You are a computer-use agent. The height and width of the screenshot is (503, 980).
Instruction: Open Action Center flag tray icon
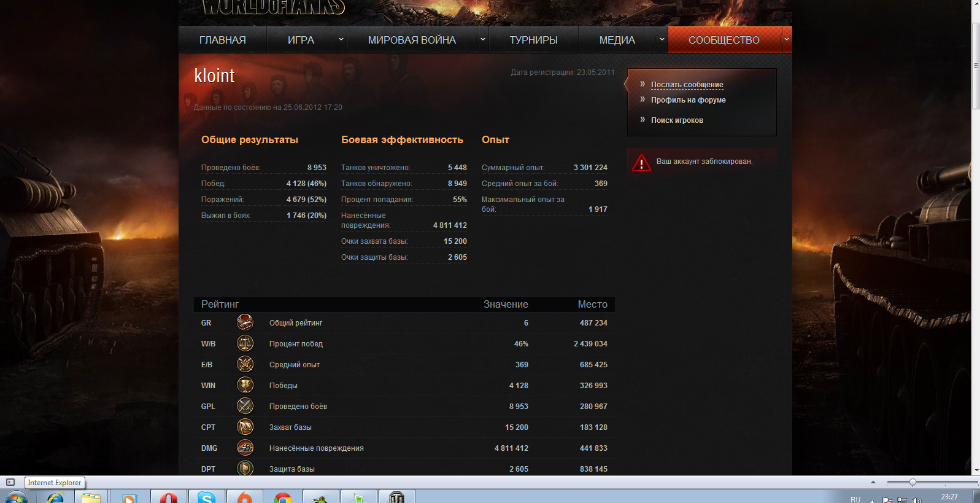(887, 500)
